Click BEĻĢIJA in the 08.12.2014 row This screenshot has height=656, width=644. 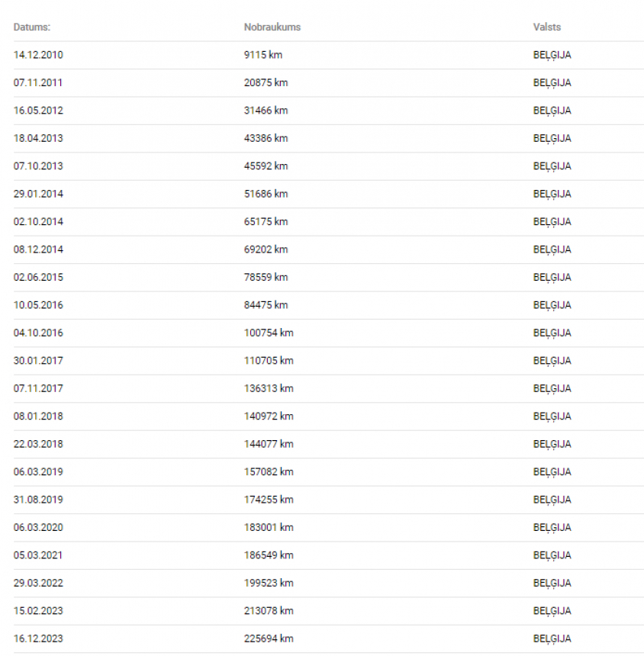pyautogui.click(x=552, y=249)
